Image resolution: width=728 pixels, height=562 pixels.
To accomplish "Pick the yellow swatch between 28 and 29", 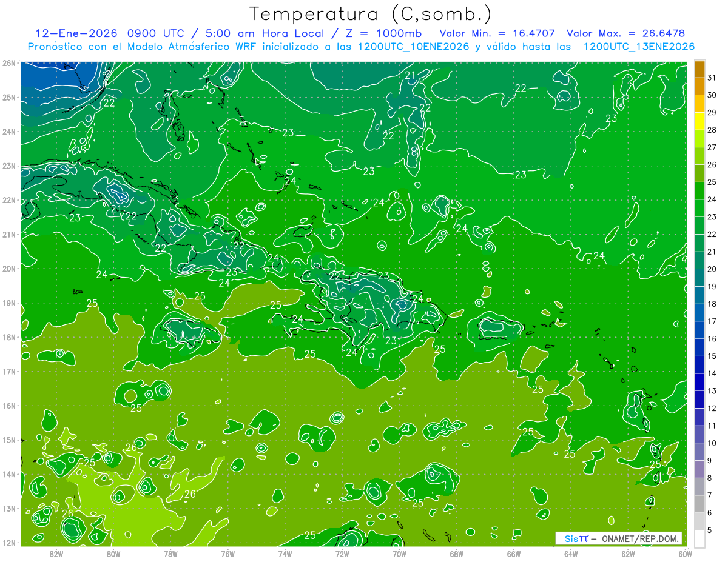I will (x=699, y=121).
